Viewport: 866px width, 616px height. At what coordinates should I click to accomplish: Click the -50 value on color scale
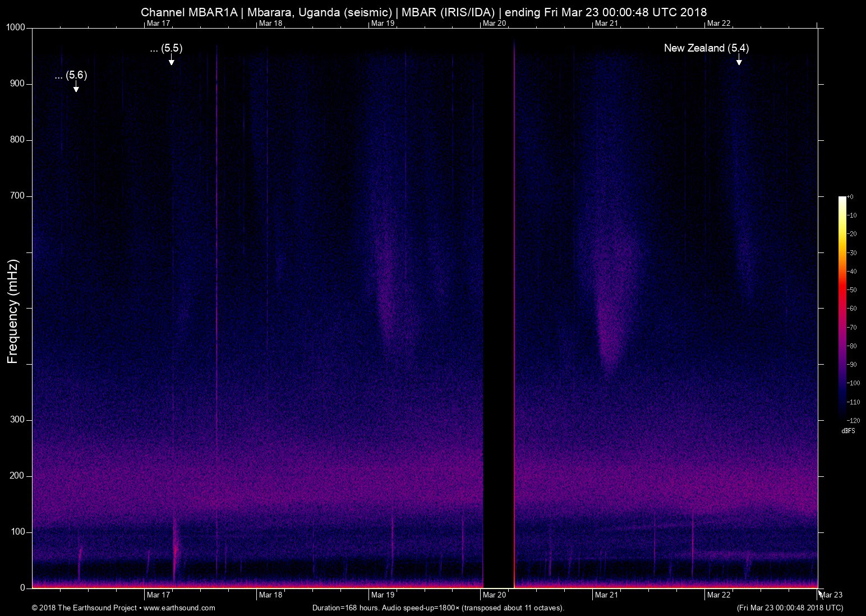coord(851,290)
